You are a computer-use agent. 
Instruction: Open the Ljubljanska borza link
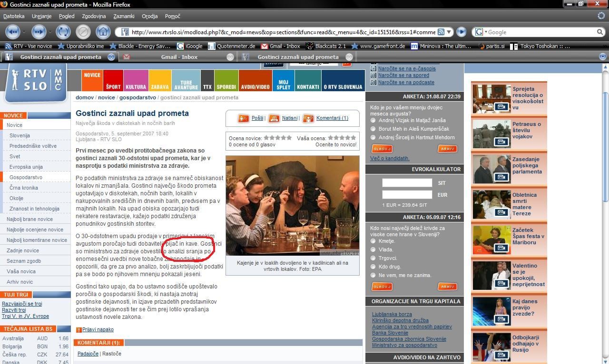pyautogui.click(x=392, y=315)
